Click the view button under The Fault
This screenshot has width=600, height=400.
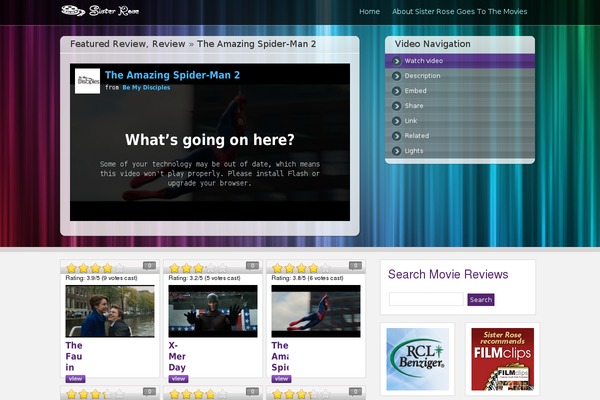pos(75,379)
